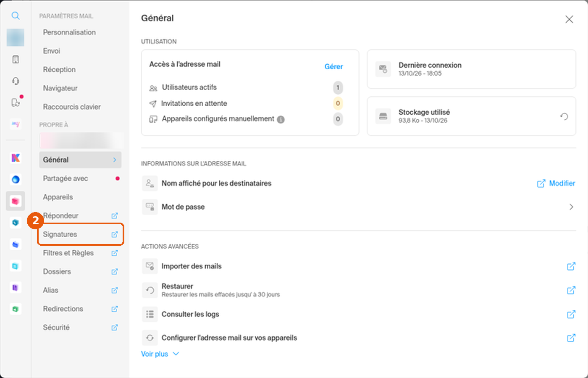The width and height of the screenshot is (588, 378).
Task: Open external link icon for Importer des mails
Action: tap(571, 266)
